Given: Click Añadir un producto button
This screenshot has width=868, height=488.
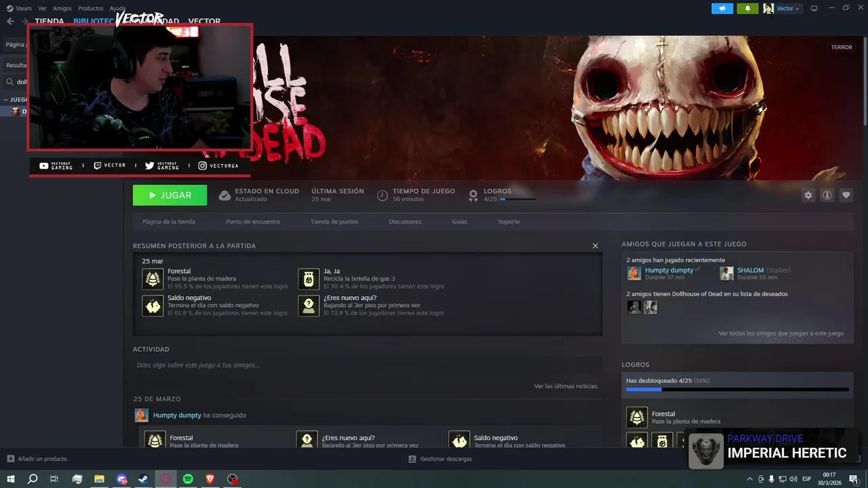Looking at the screenshot, I should 37,459.
